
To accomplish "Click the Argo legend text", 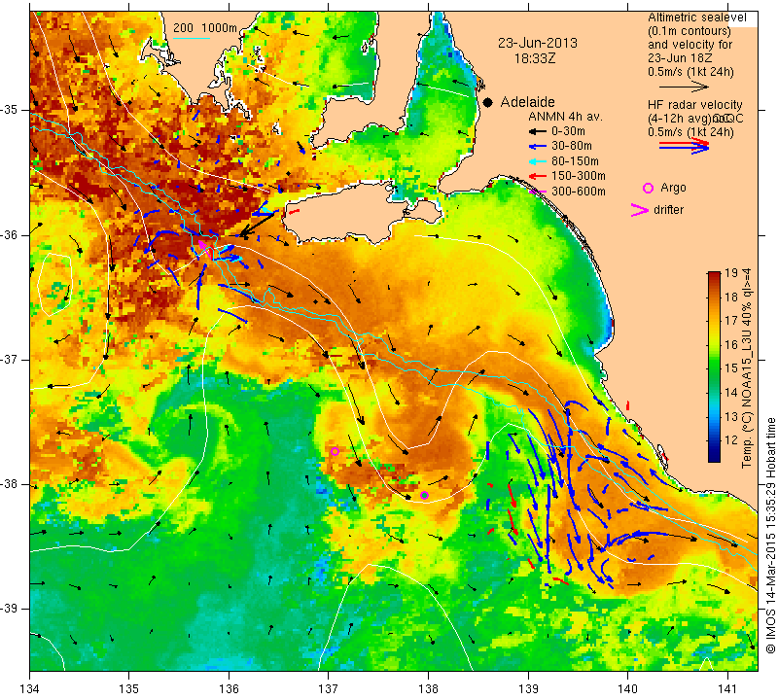I will (x=673, y=188).
